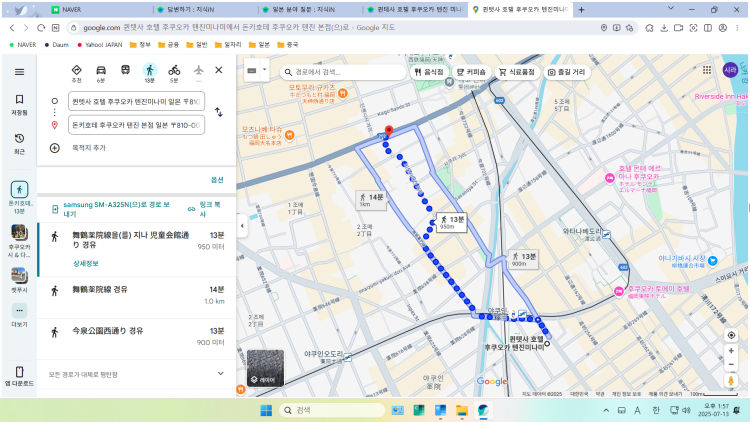Open the Recents history icon

19,144
